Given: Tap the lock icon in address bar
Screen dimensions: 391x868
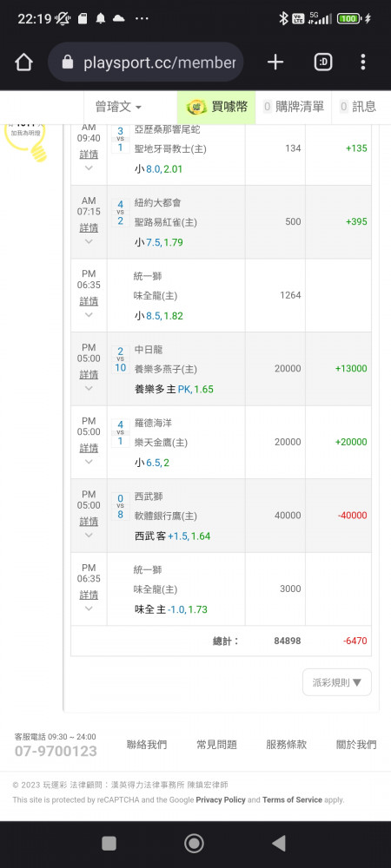Looking at the screenshot, I should (x=68, y=62).
